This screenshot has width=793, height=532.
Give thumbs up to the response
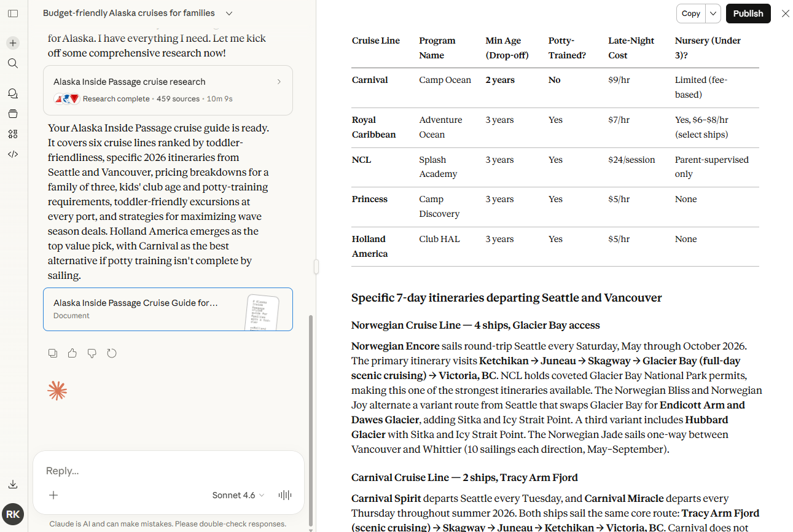coord(72,353)
